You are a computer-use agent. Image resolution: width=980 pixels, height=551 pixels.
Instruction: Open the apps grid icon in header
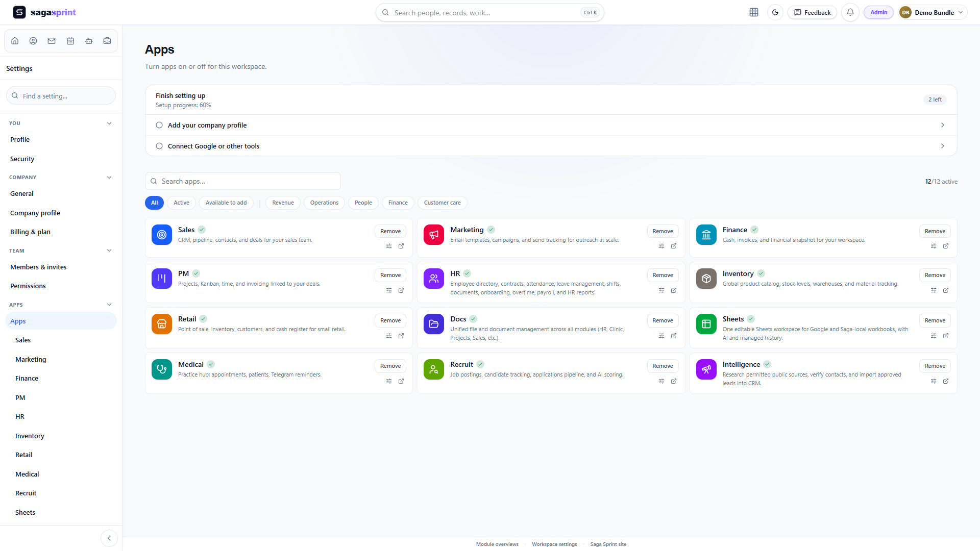click(754, 12)
